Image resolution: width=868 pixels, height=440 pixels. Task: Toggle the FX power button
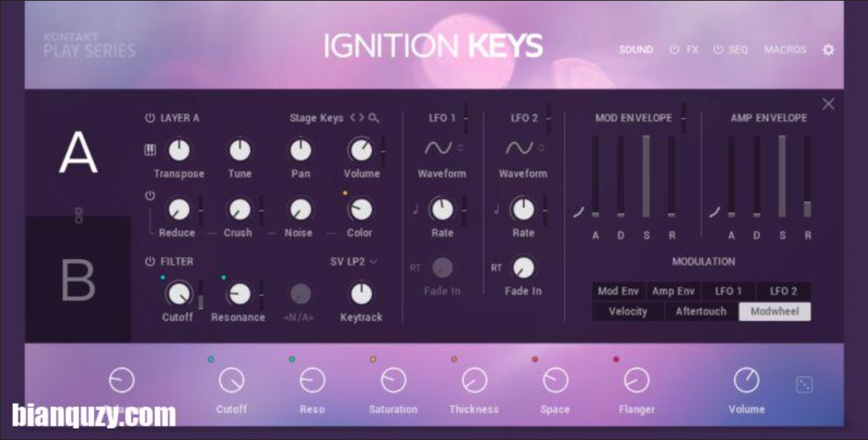pyautogui.click(x=674, y=49)
